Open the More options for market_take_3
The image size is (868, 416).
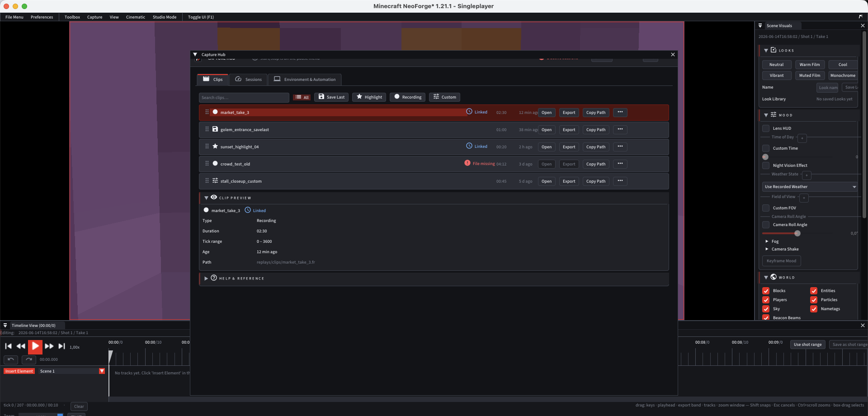(x=620, y=112)
